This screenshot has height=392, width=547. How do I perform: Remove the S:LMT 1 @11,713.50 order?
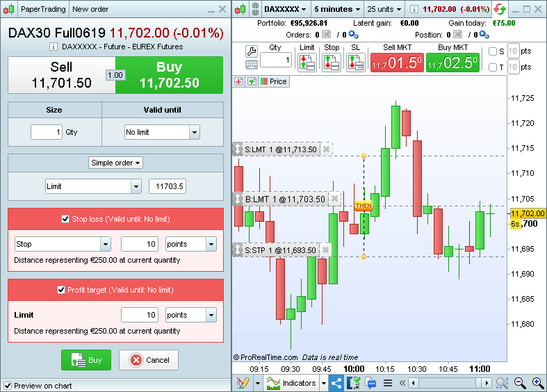[x=327, y=149]
